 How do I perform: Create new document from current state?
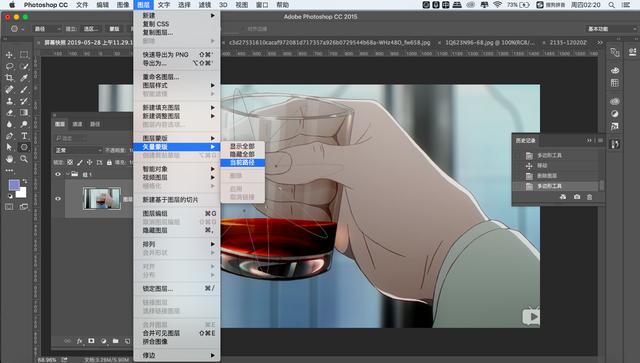[563, 197]
